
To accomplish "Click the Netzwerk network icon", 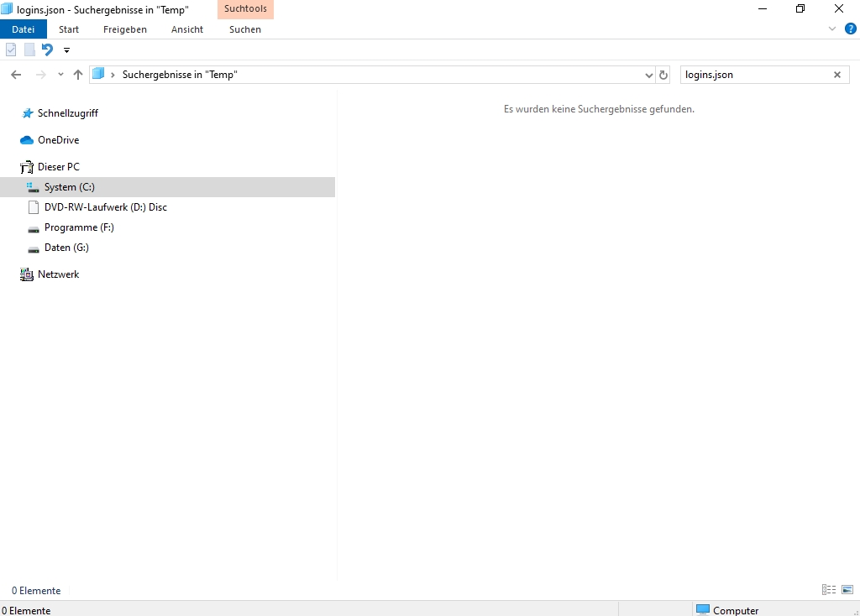I will pyautogui.click(x=27, y=274).
